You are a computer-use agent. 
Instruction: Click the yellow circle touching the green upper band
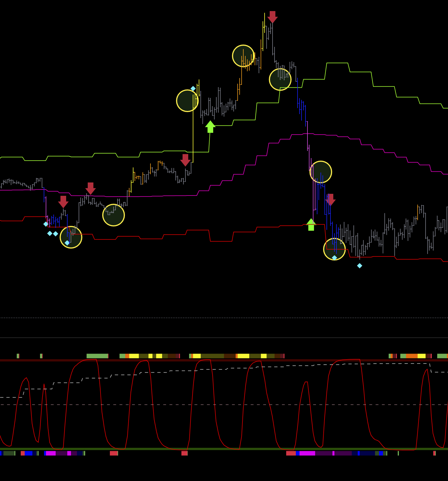pyautogui.click(x=280, y=79)
